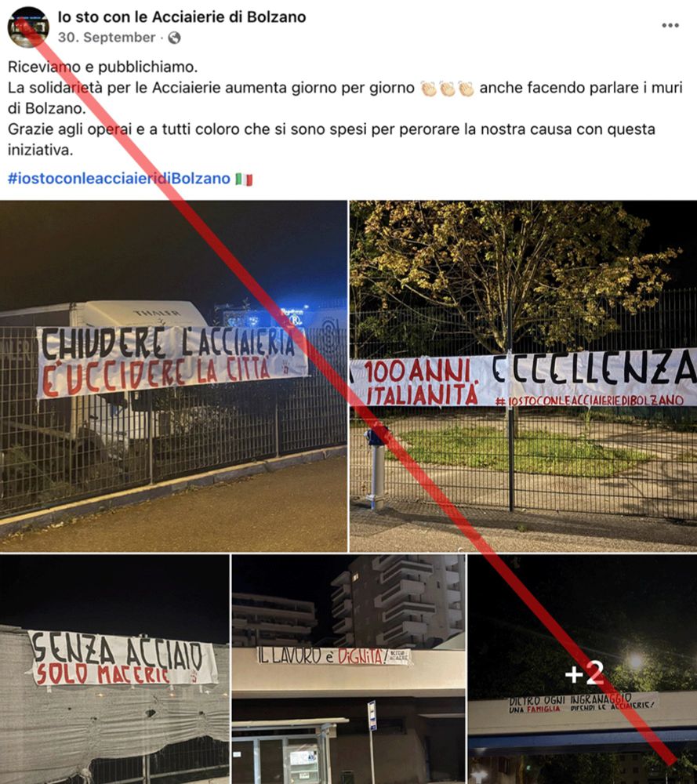
Task: Click the globe public audience icon
Action: 174,38
